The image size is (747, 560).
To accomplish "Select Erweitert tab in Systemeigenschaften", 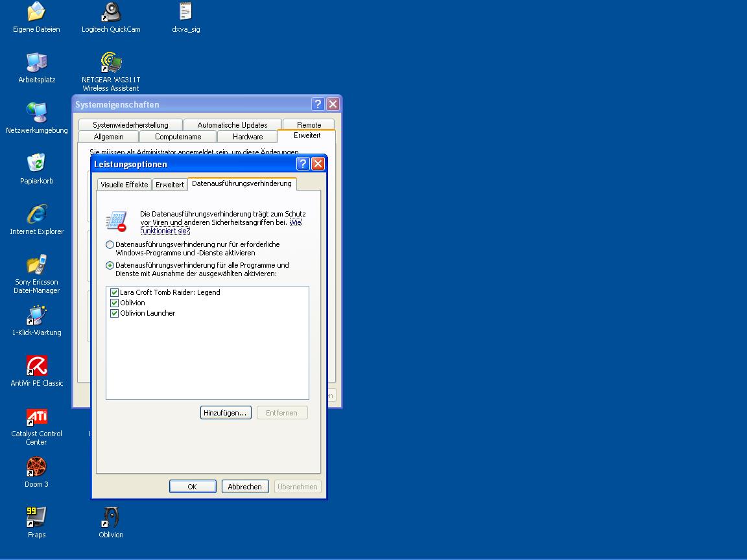I will pos(307,135).
